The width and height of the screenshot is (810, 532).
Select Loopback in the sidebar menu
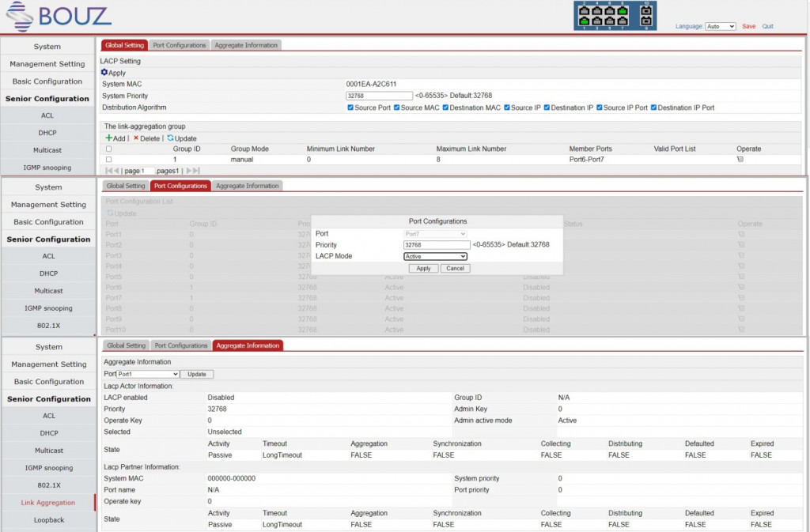pyautogui.click(x=48, y=520)
